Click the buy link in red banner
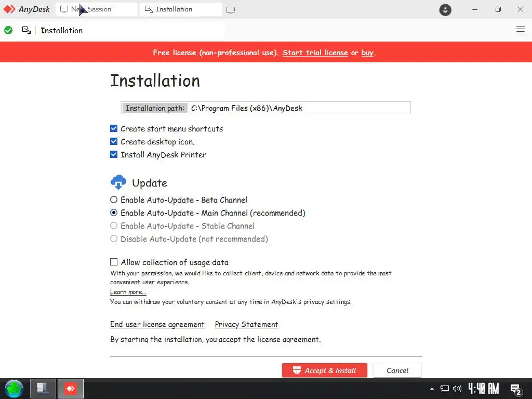 click(x=367, y=52)
